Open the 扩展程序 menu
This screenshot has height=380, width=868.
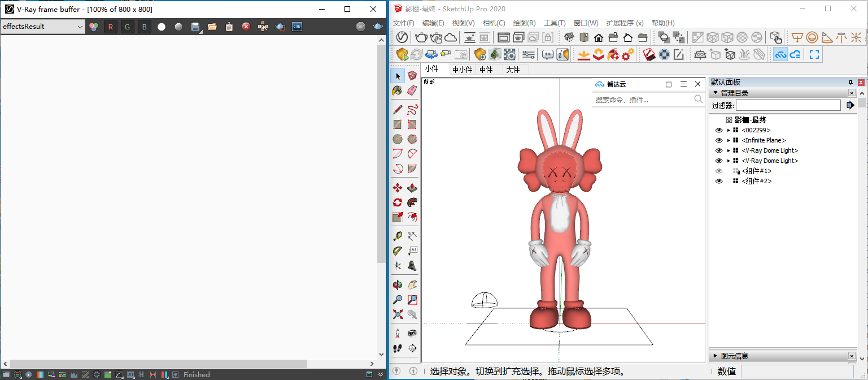pos(625,23)
